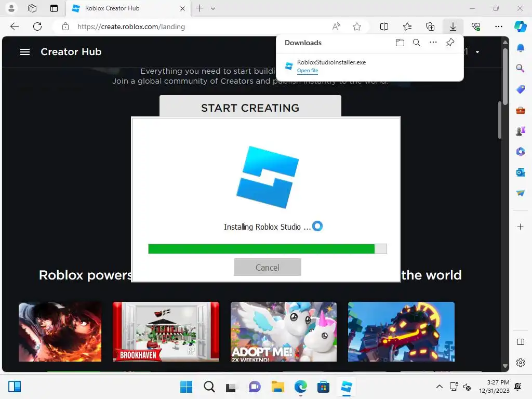Screen dimensions: 532x399
Task: Click the page vertical scrollbar thumb
Action: click(x=505, y=76)
